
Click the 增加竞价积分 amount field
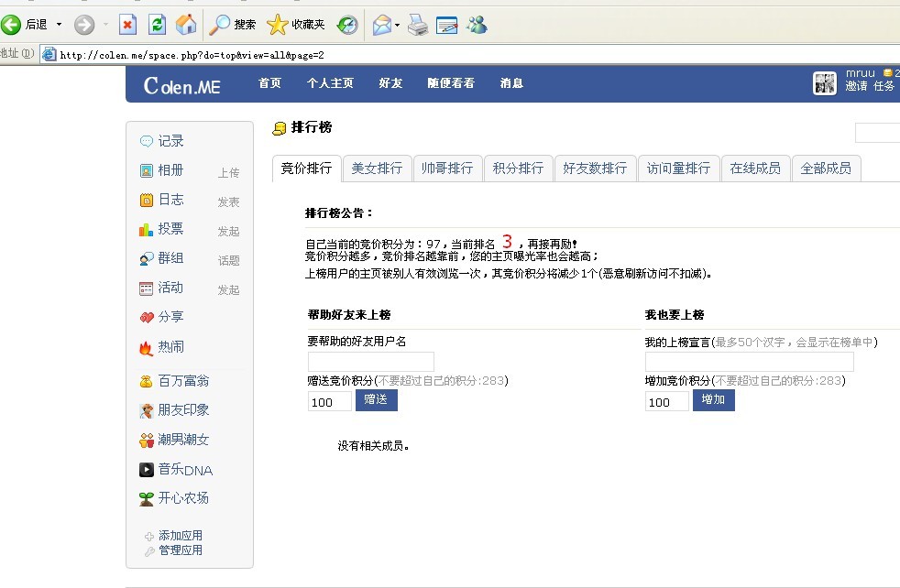666,401
